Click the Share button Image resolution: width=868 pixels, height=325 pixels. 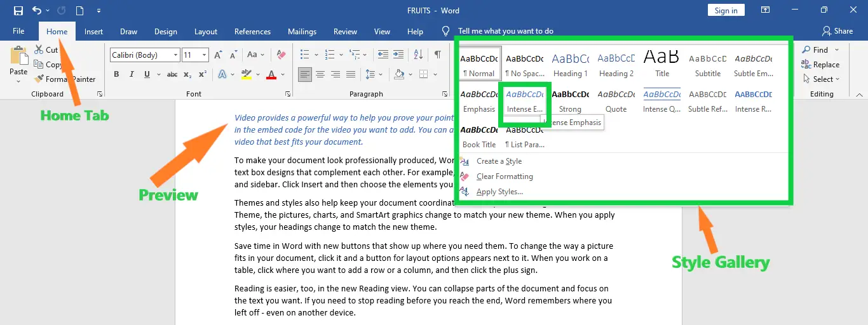point(837,31)
